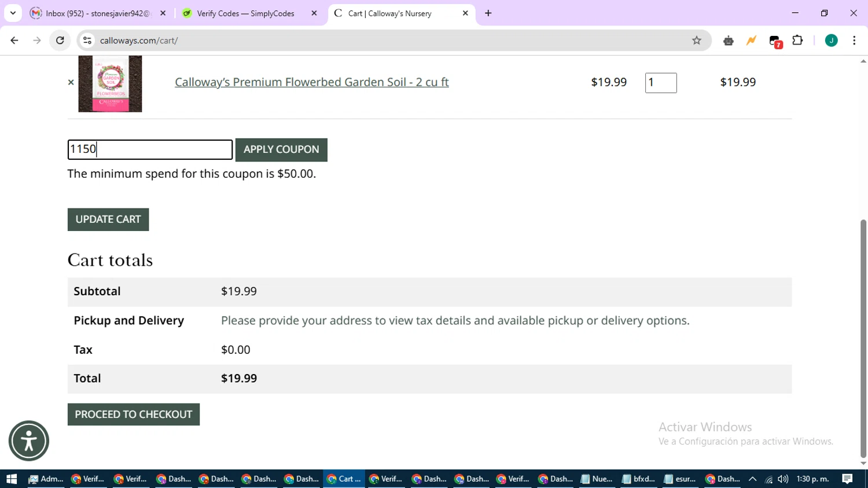
Task: Focus the quantity field for Garden Soil
Action: [x=661, y=83]
